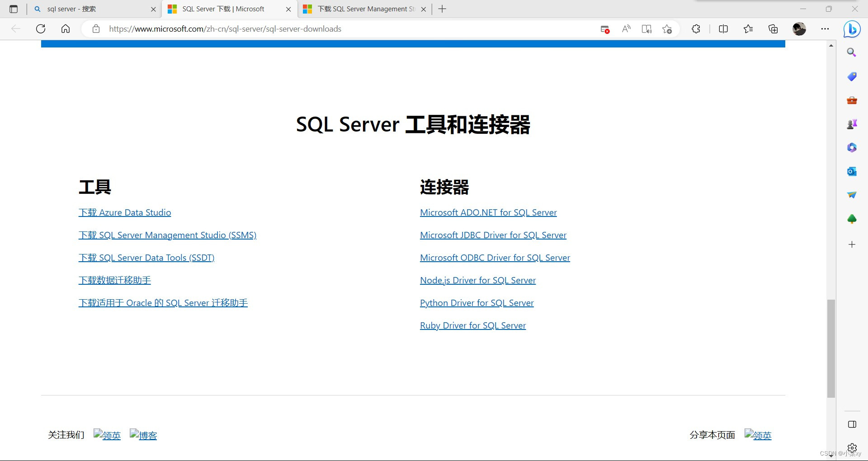
Task: Open the sidebar tree icon
Action: pyautogui.click(x=852, y=219)
